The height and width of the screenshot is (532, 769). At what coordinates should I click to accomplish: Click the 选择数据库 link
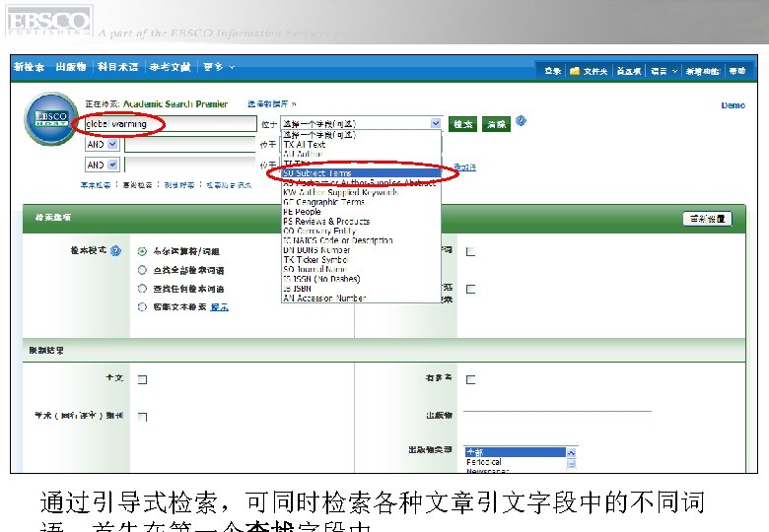(x=272, y=103)
